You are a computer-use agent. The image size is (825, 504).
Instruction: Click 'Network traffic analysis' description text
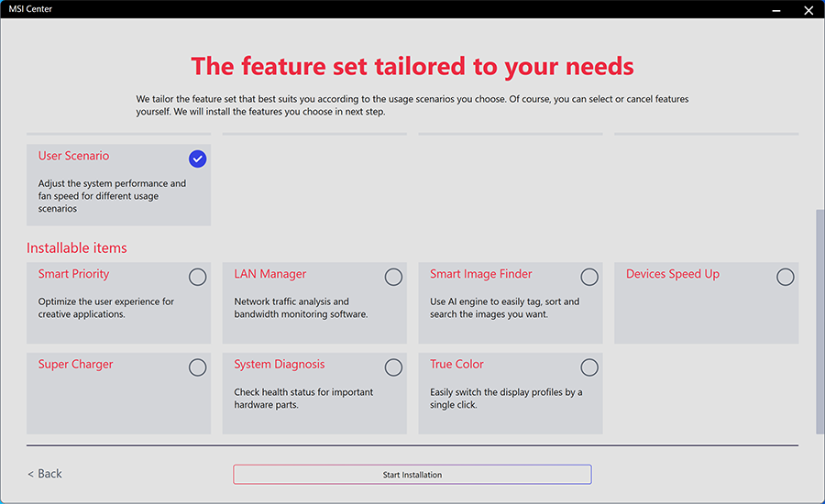point(301,308)
